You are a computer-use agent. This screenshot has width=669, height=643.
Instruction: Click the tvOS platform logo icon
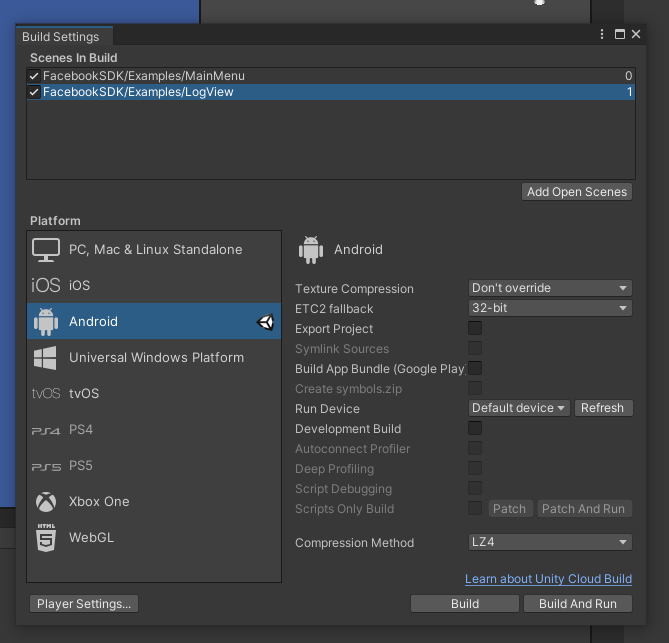point(46,393)
